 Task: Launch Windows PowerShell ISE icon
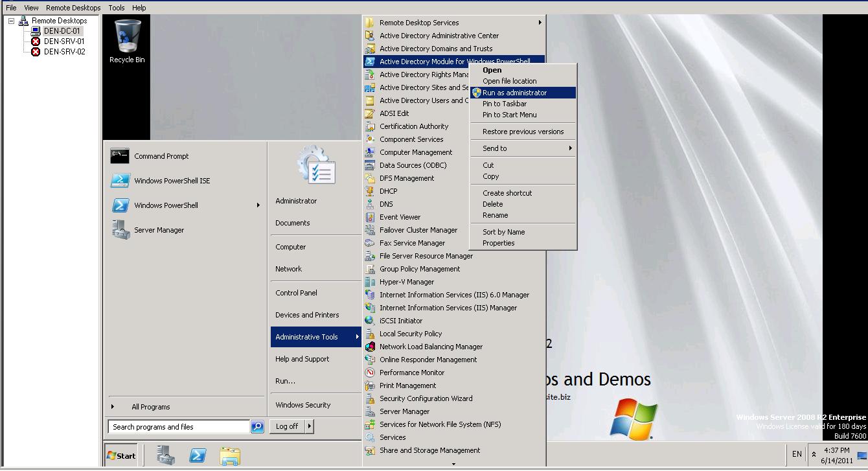(x=120, y=181)
